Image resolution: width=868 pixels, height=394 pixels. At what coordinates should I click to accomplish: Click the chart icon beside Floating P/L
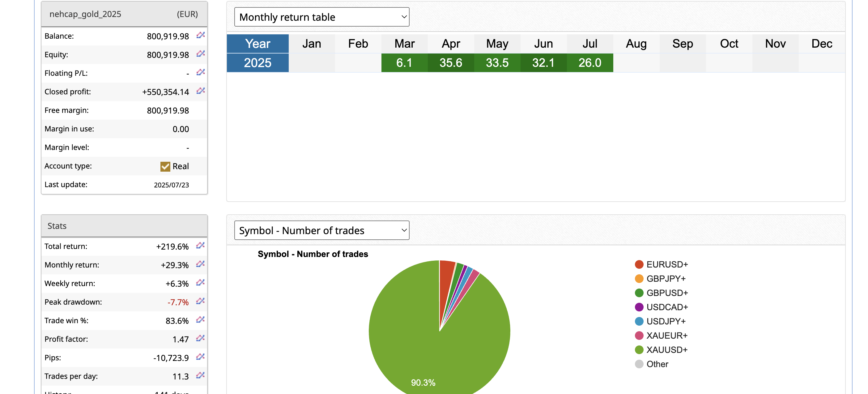(x=201, y=72)
